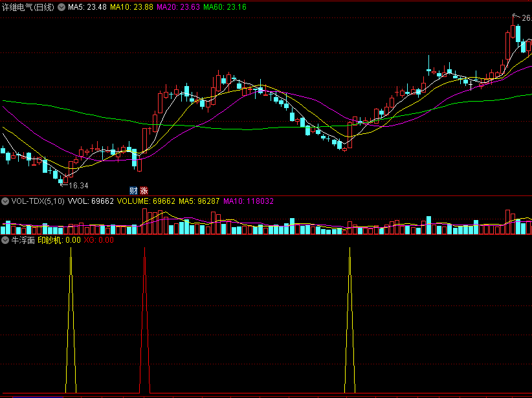This screenshot has width=532, height=398.
Task: Click the red signal spike in 牛浮面 panel
Action: (144, 320)
